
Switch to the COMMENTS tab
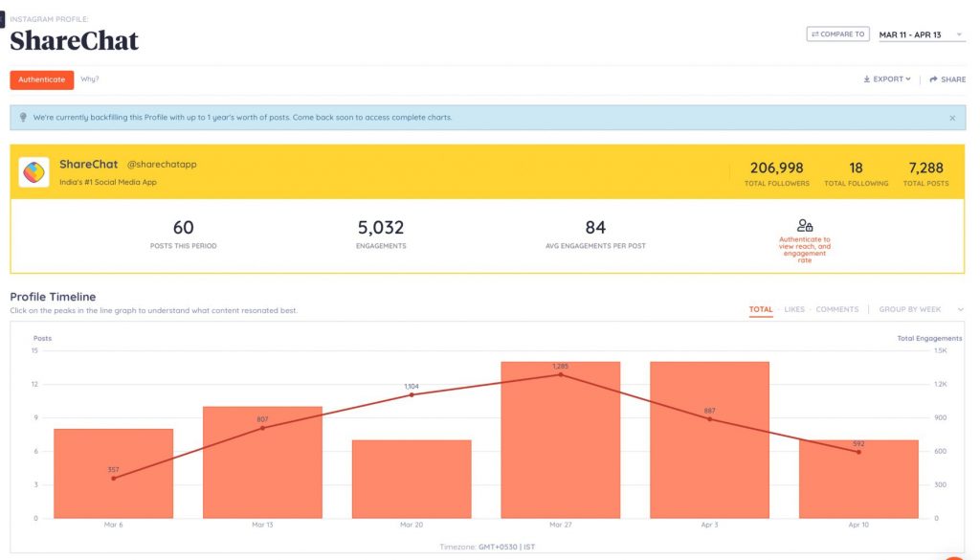[836, 309]
